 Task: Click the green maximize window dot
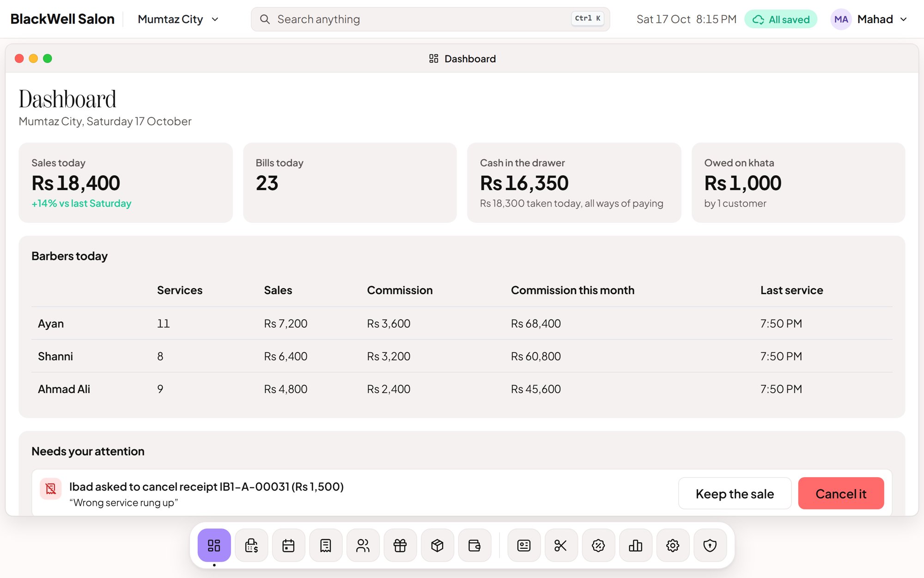pyautogui.click(x=48, y=58)
